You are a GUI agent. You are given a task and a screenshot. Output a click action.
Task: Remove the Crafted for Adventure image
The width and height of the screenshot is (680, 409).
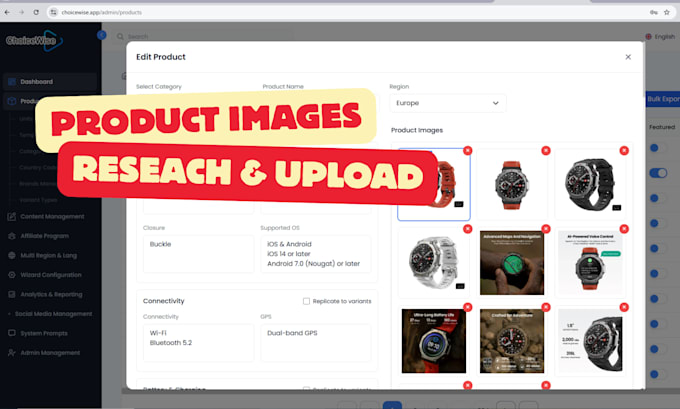coord(546,307)
